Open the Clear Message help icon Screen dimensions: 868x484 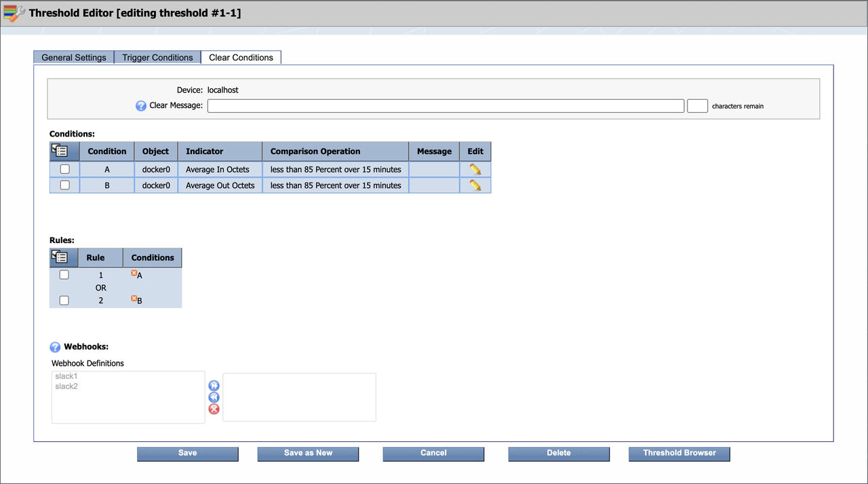point(140,105)
